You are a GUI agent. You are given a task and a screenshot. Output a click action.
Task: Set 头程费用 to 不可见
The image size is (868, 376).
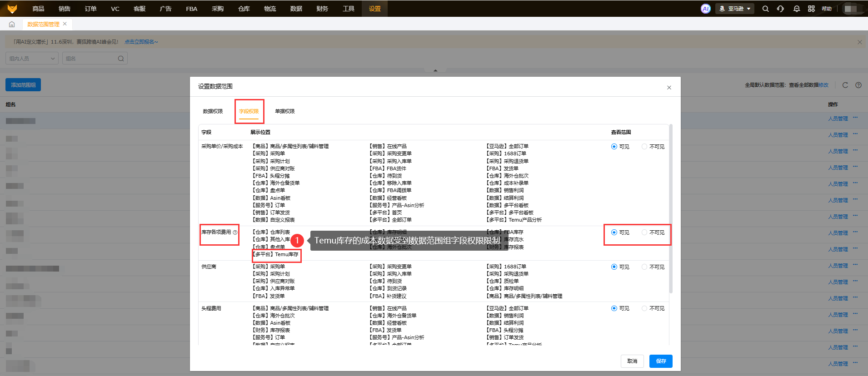[644, 308]
